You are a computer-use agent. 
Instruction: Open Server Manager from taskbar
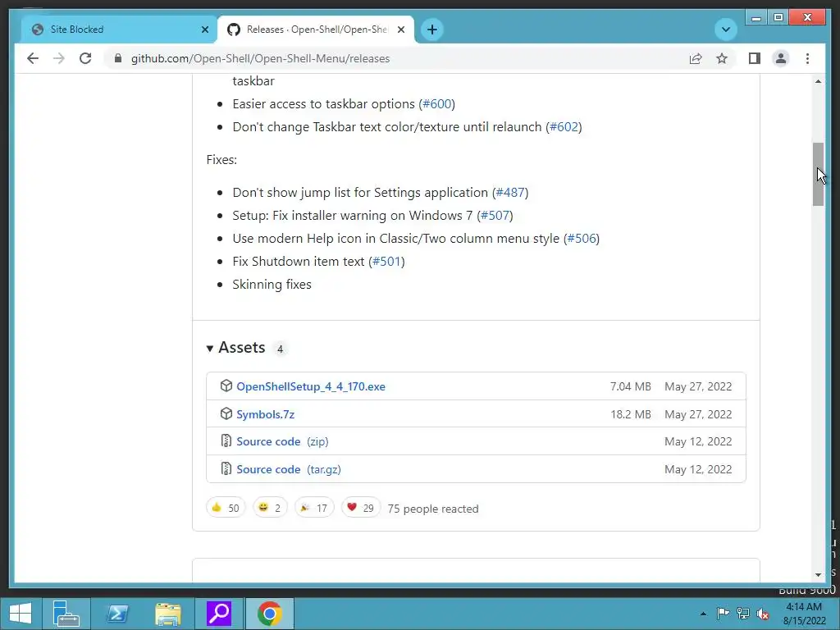[x=66, y=614]
